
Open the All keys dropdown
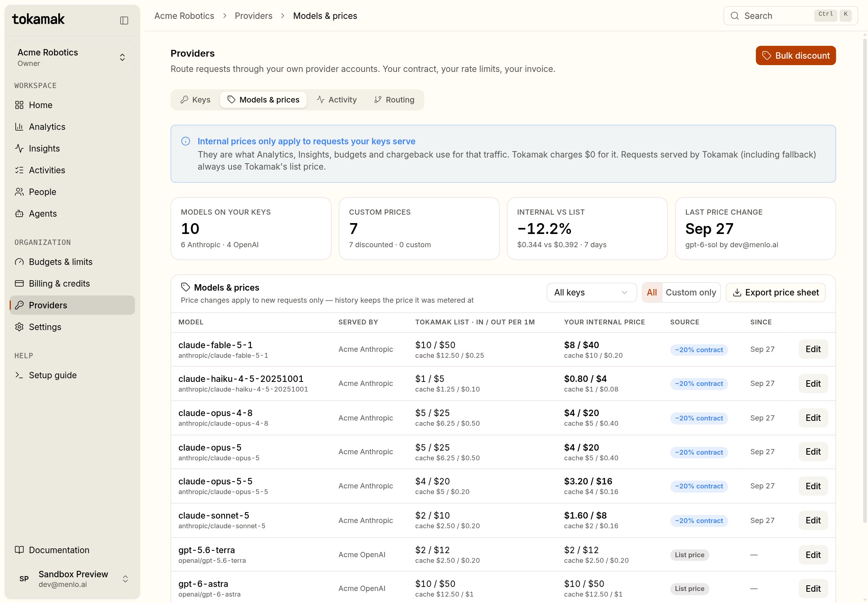click(592, 292)
